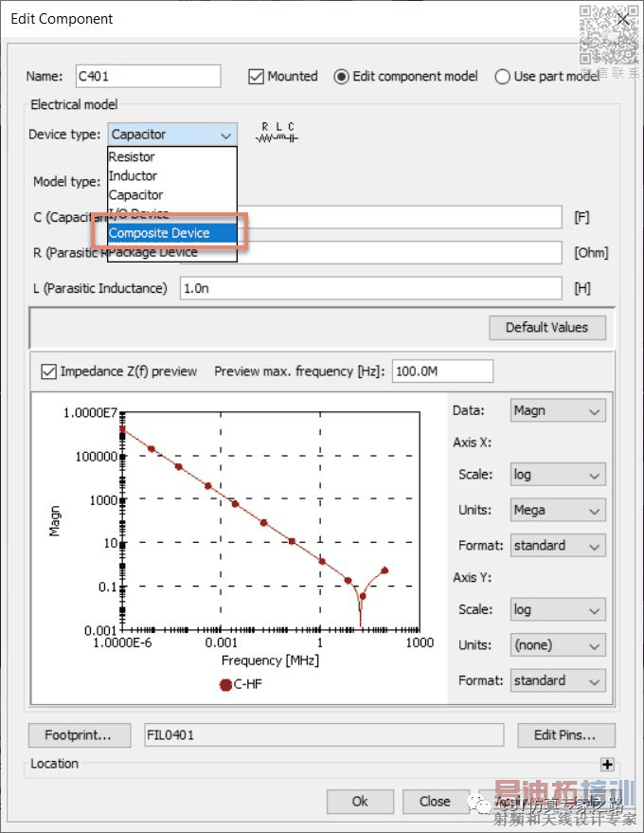This screenshot has width=644, height=833.
Task: Click the Footprint... button
Action: [x=80, y=735]
